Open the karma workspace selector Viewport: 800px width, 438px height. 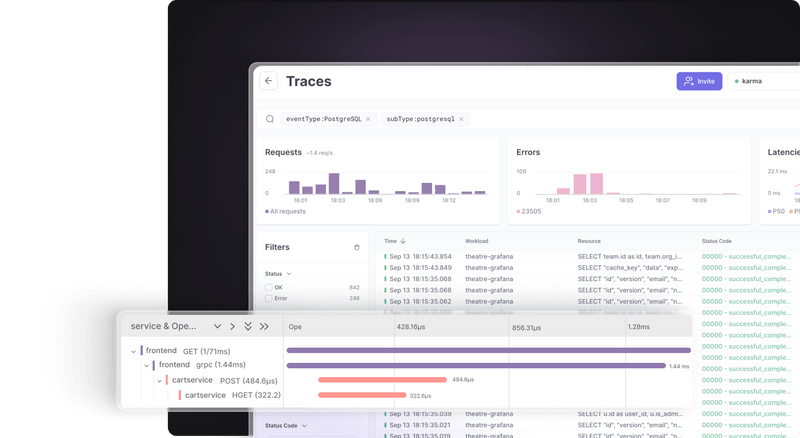pos(763,81)
